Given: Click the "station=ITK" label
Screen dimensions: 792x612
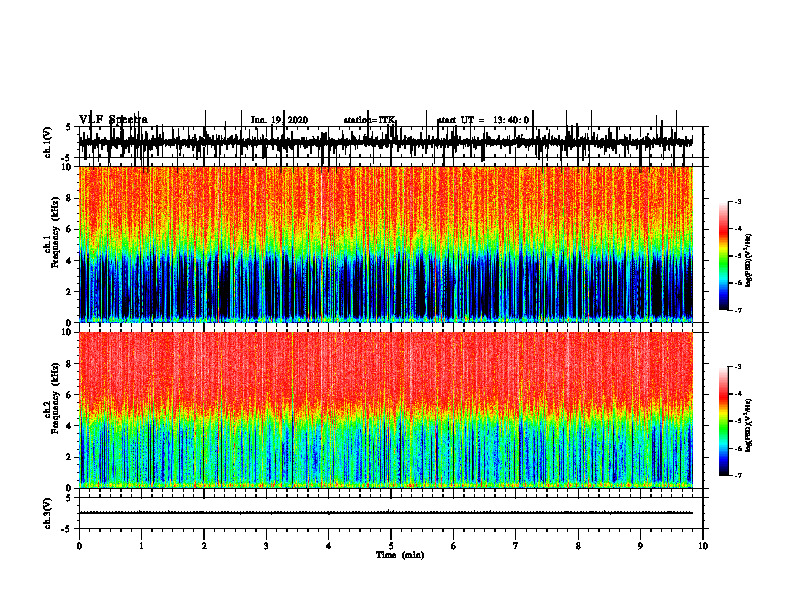Looking at the screenshot, I should tap(369, 120).
